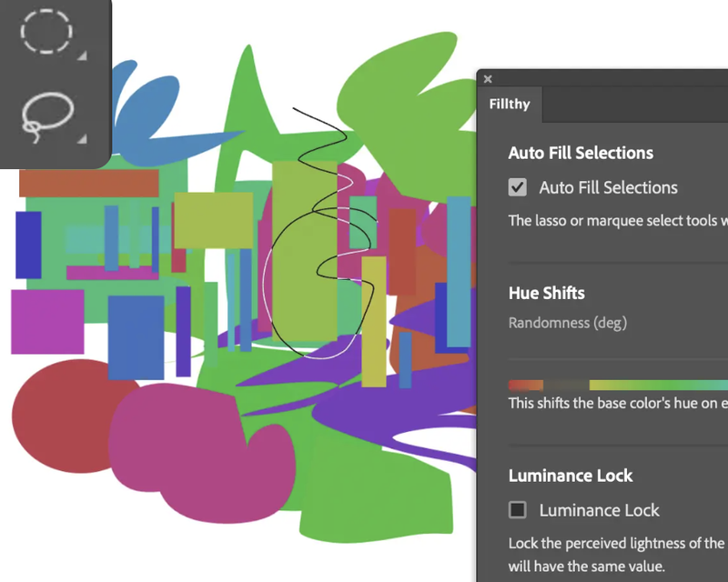Click the tall yellow-green rectangle in the center
This screenshot has height=582, width=728.
[304, 246]
